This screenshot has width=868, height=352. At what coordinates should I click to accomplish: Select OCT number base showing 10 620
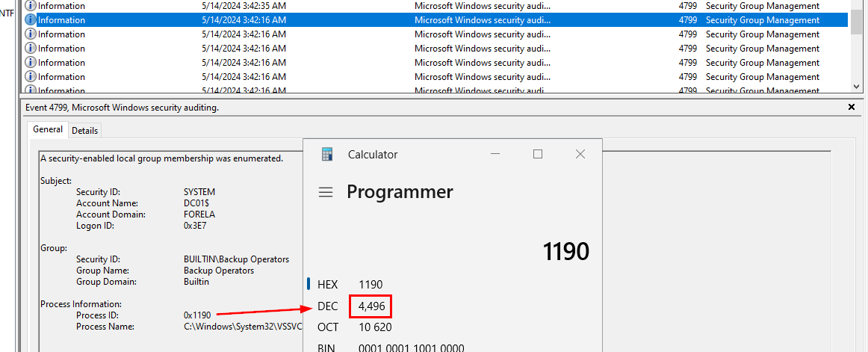354,327
